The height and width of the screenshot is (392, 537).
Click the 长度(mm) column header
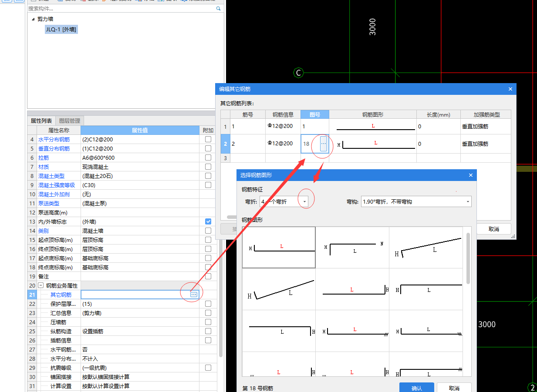(x=438, y=114)
